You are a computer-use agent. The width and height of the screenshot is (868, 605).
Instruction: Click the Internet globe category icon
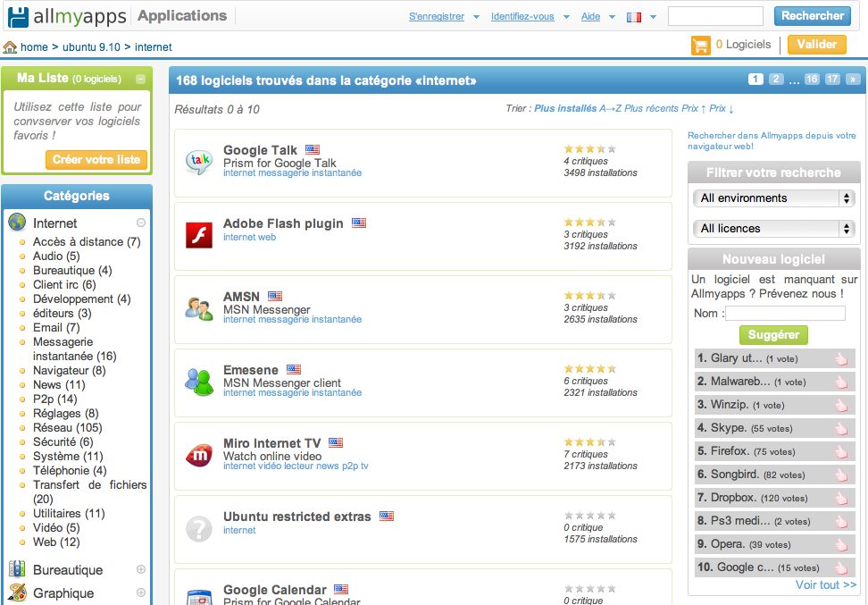(x=17, y=223)
